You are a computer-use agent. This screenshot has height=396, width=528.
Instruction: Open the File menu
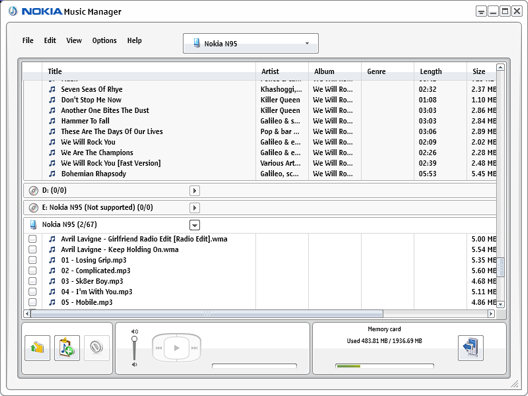(28, 40)
